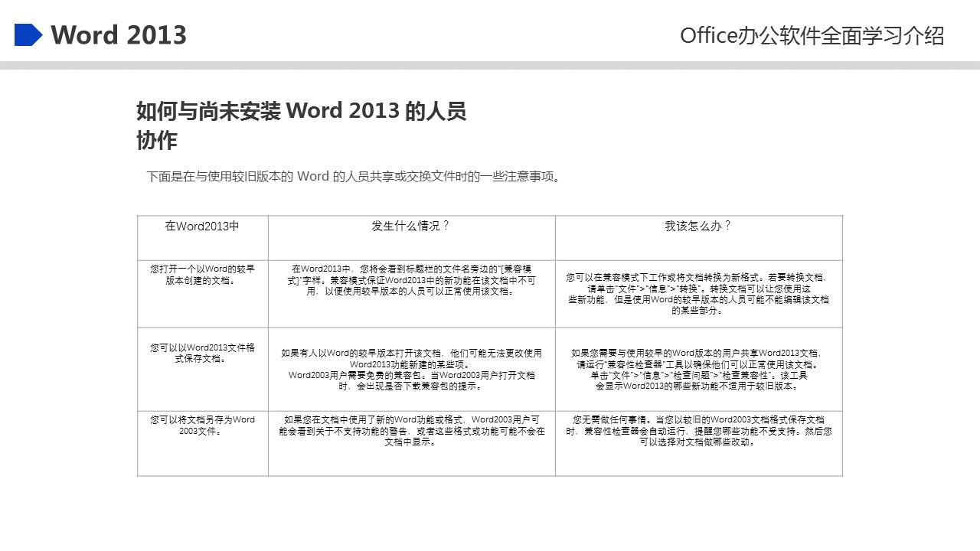Select the cell mentioning 免费的兼容包
This screenshot has height=551, width=980.
[x=412, y=369]
